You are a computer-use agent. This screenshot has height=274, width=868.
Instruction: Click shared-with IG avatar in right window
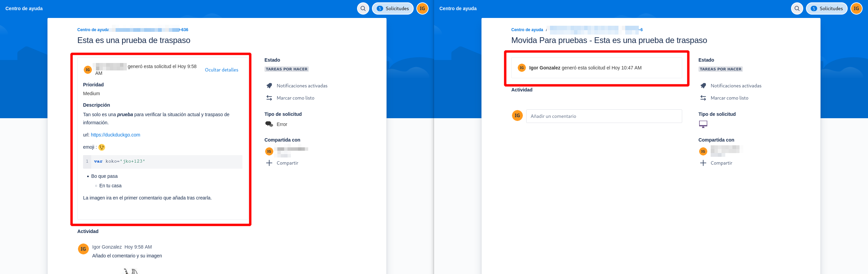coord(703,151)
